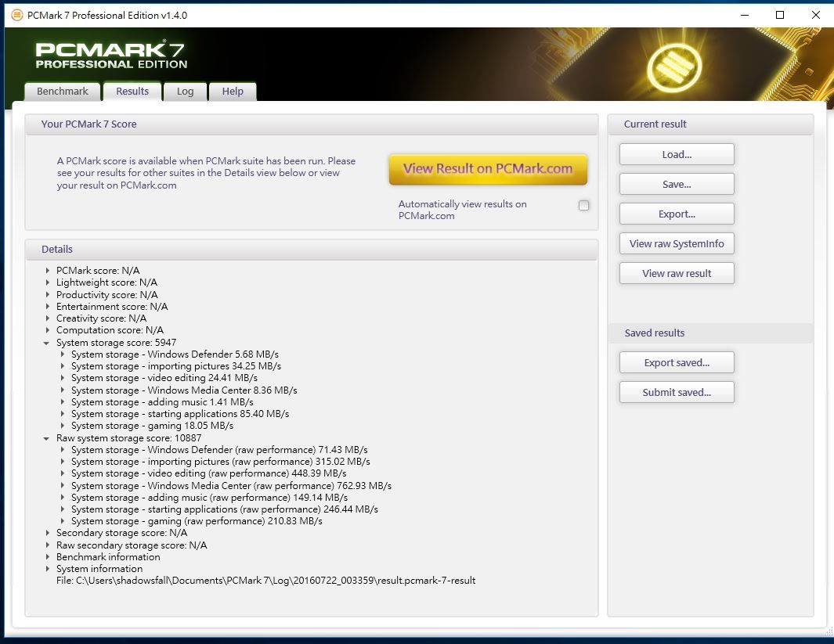This screenshot has height=644, width=834.
Task: Expand the Productivity score row
Action: tap(47, 295)
